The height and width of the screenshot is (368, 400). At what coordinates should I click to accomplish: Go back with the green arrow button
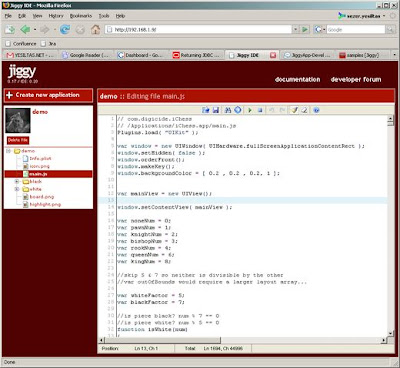point(25,30)
